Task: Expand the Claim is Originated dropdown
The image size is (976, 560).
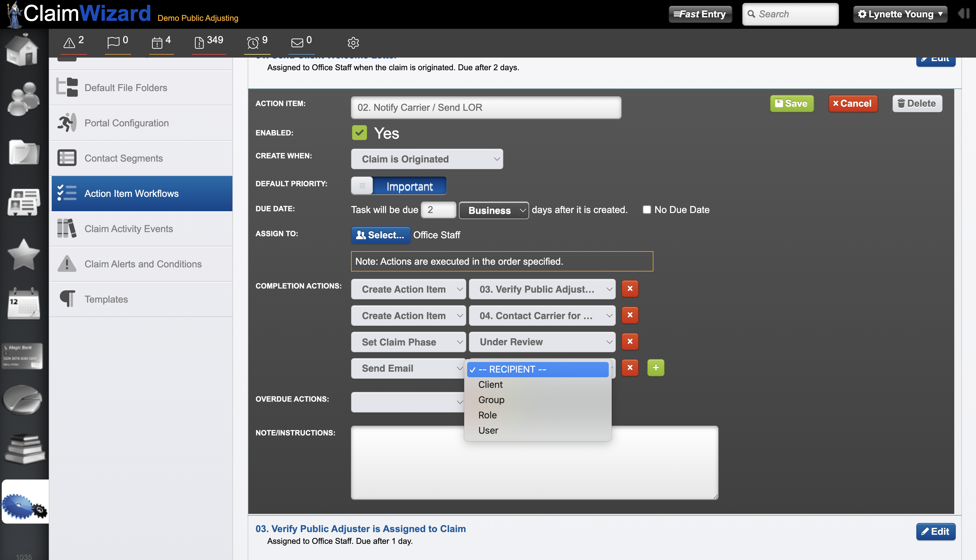Action: [x=427, y=159]
